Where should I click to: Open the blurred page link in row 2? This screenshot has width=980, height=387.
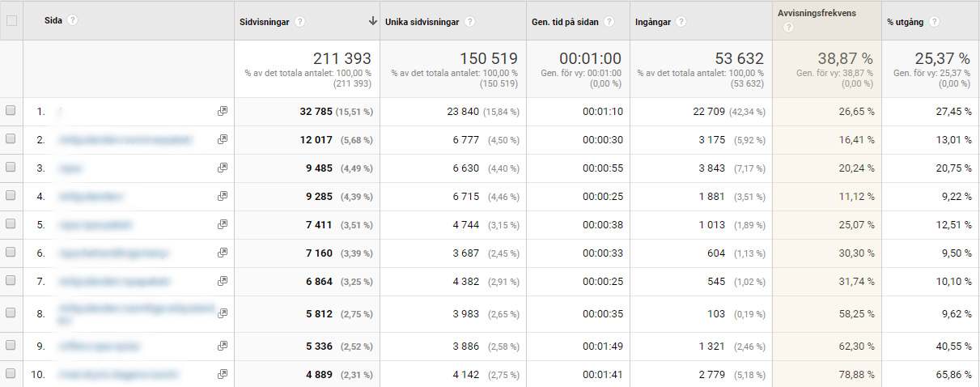point(125,140)
